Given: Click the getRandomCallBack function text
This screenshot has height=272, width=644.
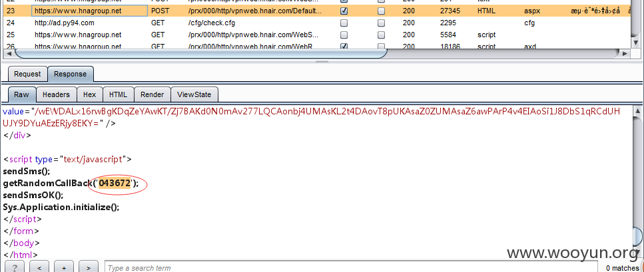Looking at the screenshot, I should pos(47,184).
